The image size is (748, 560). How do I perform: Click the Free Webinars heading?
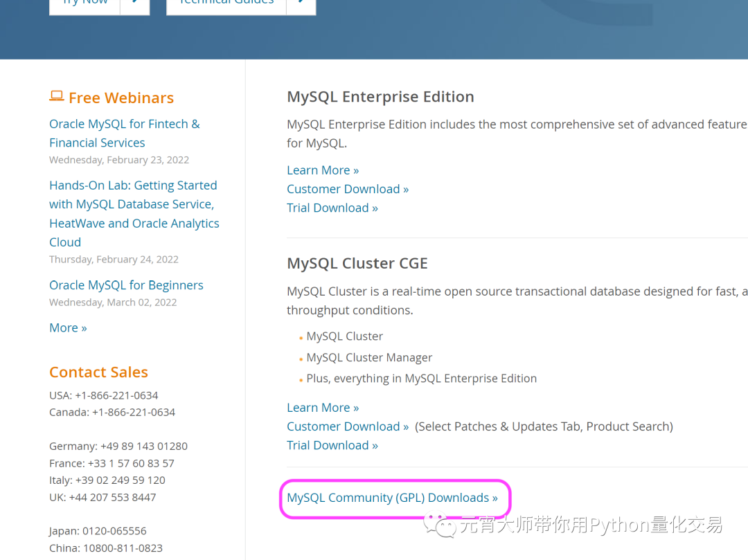click(121, 98)
